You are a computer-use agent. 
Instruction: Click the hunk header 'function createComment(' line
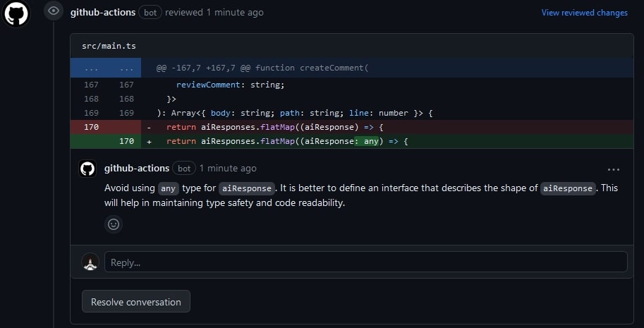tap(262, 68)
